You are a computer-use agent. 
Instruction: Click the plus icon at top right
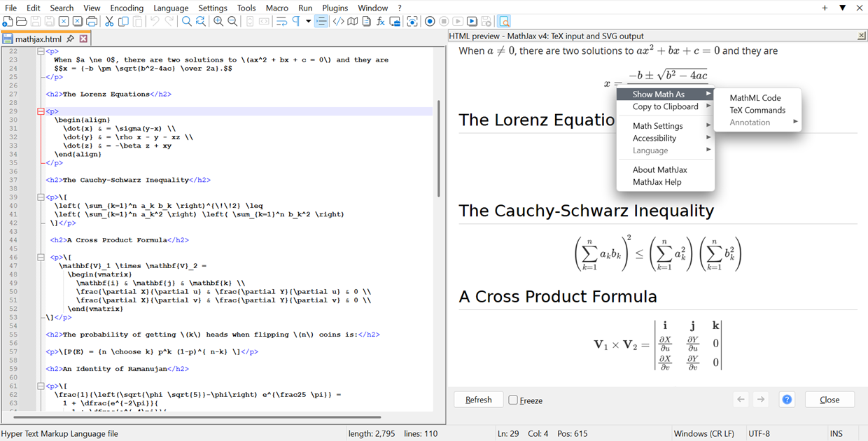point(825,8)
